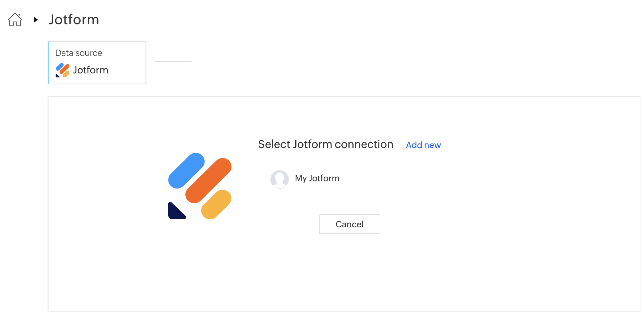Click the word 'connection' in the heading

click(x=364, y=144)
